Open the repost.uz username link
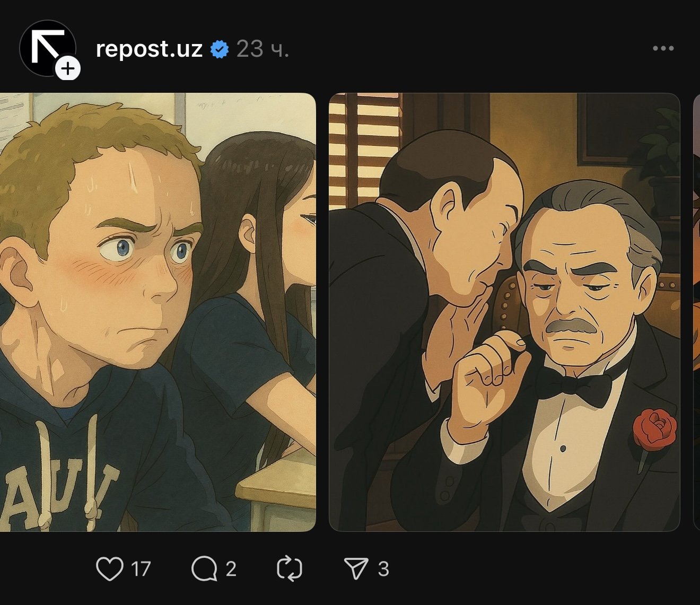700x605 pixels. (x=149, y=49)
